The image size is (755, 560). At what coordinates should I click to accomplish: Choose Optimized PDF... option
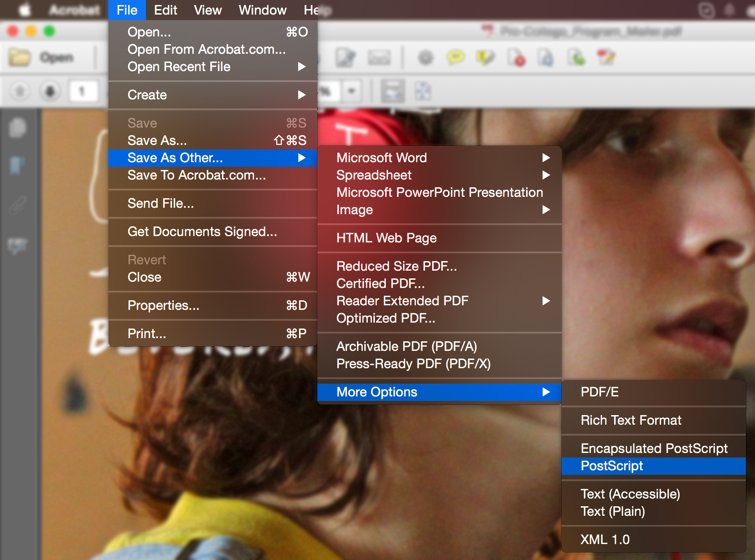pyautogui.click(x=440, y=318)
